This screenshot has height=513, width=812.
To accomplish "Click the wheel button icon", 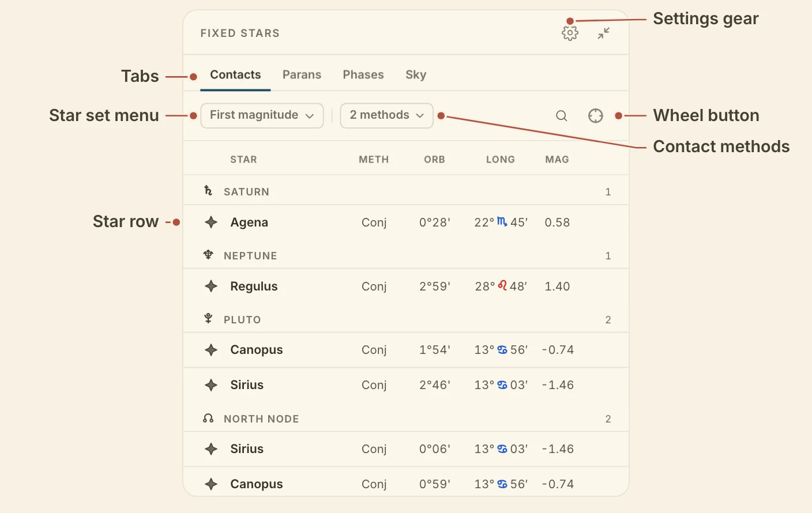I will coord(595,116).
